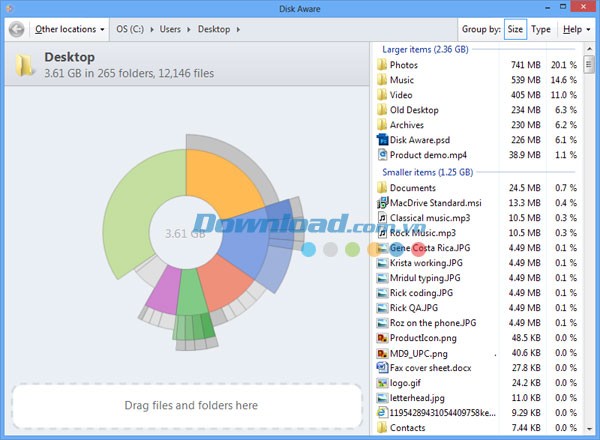600x440 pixels.
Task: Click the Mridul typing.JPG image icon
Action: pyautogui.click(x=382, y=278)
